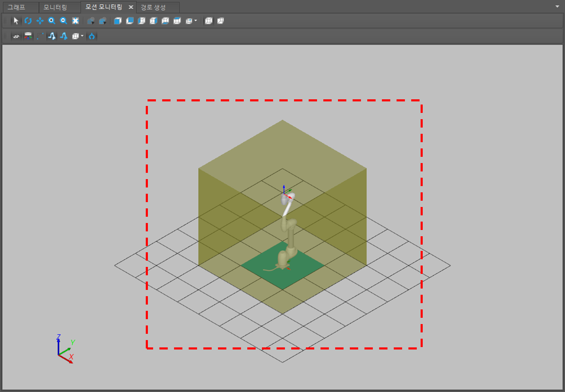Switch to the 모니터링 tab

point(55,7)
